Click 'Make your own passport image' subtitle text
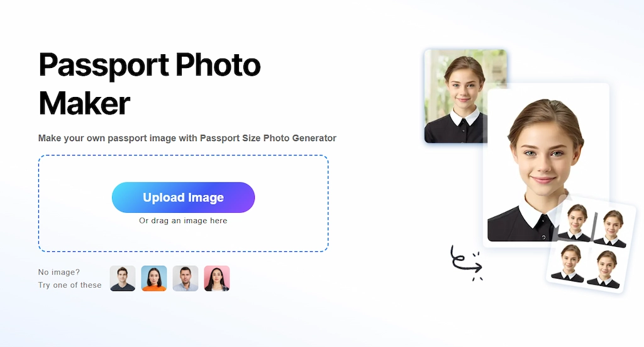644x347 pixels. tap(107, 138)
